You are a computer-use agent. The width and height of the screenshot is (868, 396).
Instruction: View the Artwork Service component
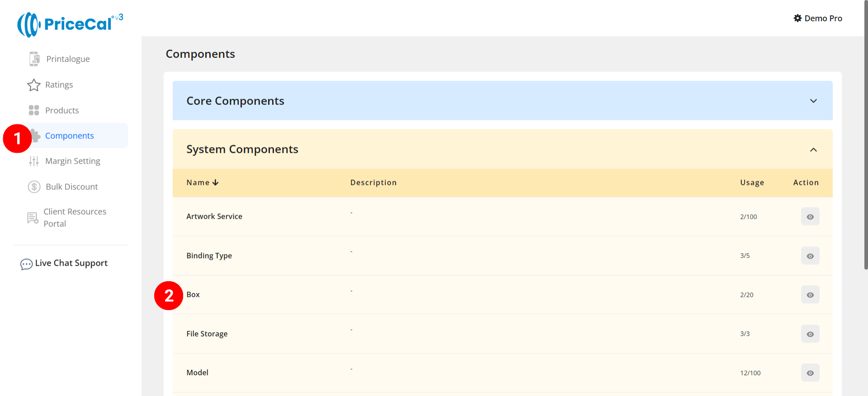tap(810, 217)
